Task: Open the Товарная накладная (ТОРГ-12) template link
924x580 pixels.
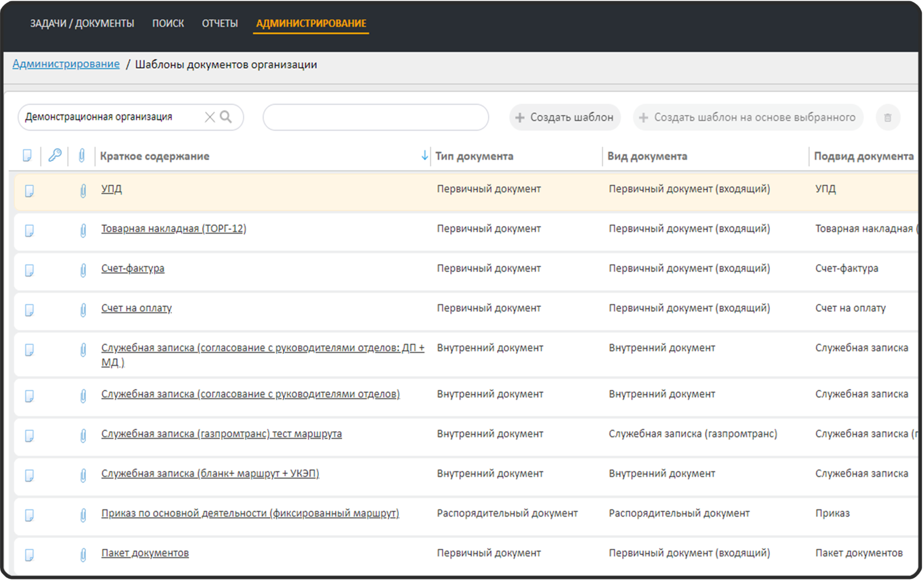Action: (x=173, y=228)
